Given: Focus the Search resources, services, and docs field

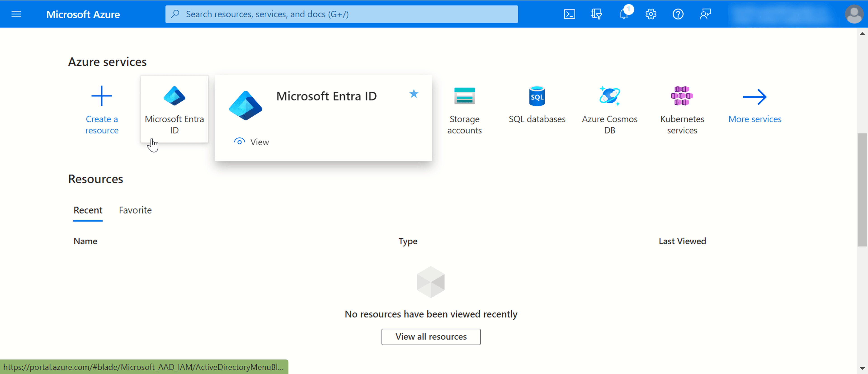Looking at the screenshot, I should [341, 14].
